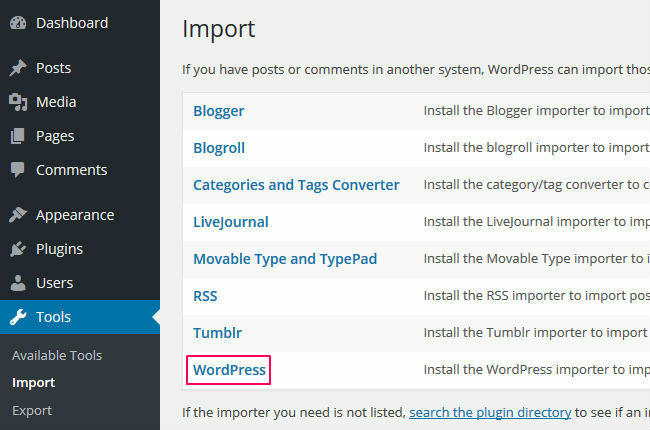Choose the LiveJournal importer link
This screenshot has width=650, height=430.
pyautogui.click(x=231, y=222)
